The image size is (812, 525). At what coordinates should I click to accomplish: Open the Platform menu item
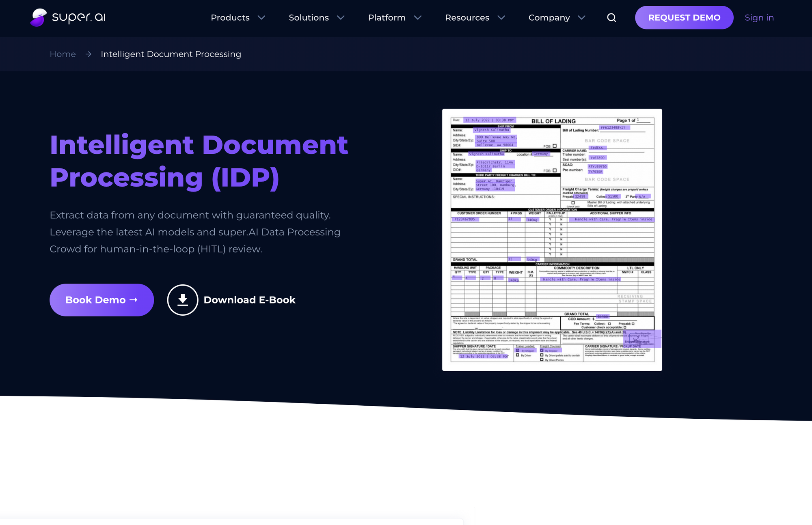(x=387, y=17)
